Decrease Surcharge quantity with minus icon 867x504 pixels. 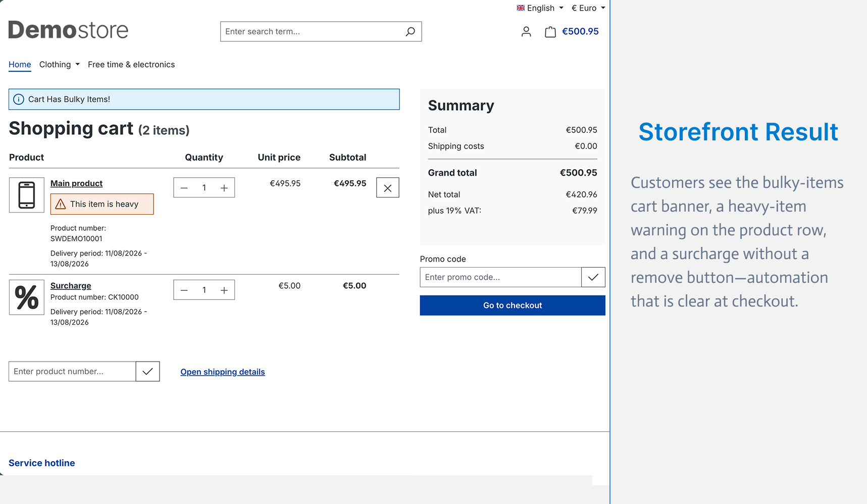pyautogui.click(x=184, y=290)
